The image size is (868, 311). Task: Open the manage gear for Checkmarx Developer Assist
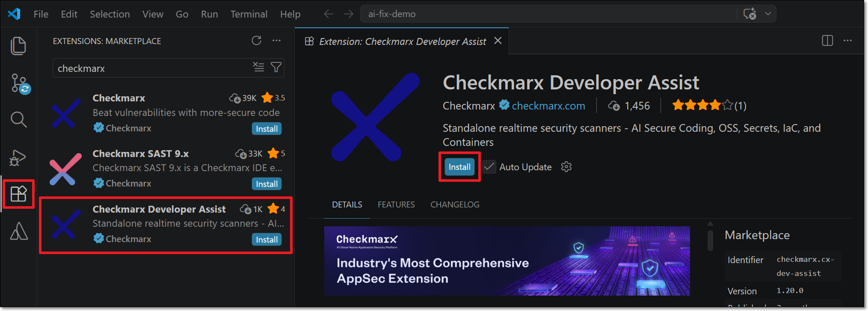click(x=566, y=167)
